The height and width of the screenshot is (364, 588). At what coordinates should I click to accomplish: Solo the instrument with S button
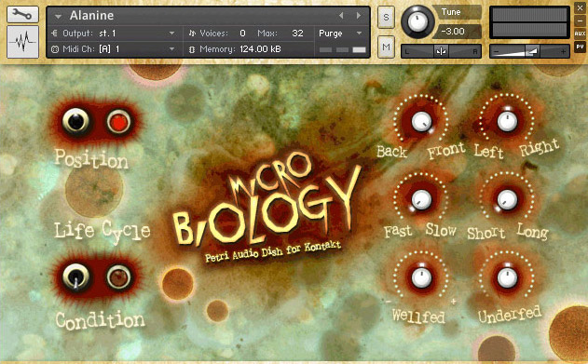(386, 18)
